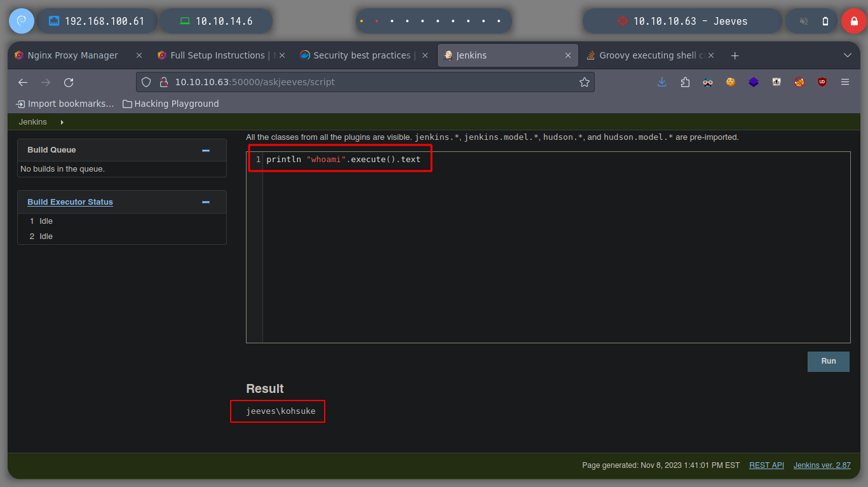Click the Jenkins breadcrumb link
This screenshot has height=487, width=868.
(32, 121)
